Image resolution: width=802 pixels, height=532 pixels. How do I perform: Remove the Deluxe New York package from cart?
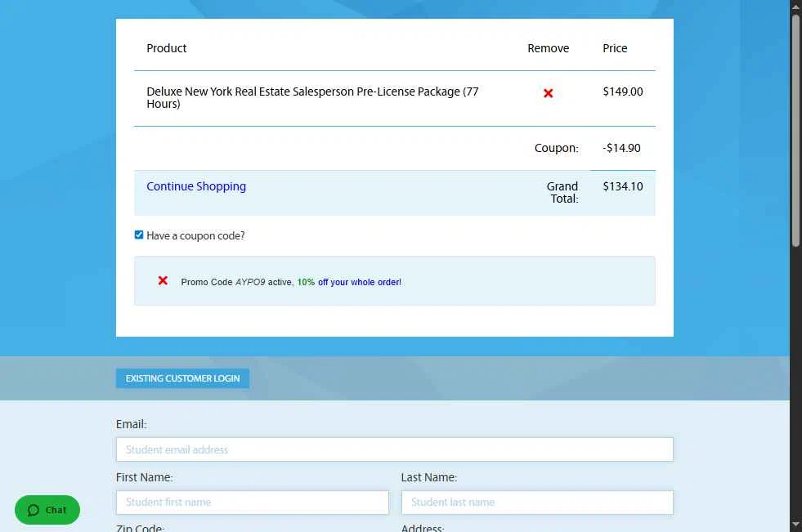pos(548,93)
